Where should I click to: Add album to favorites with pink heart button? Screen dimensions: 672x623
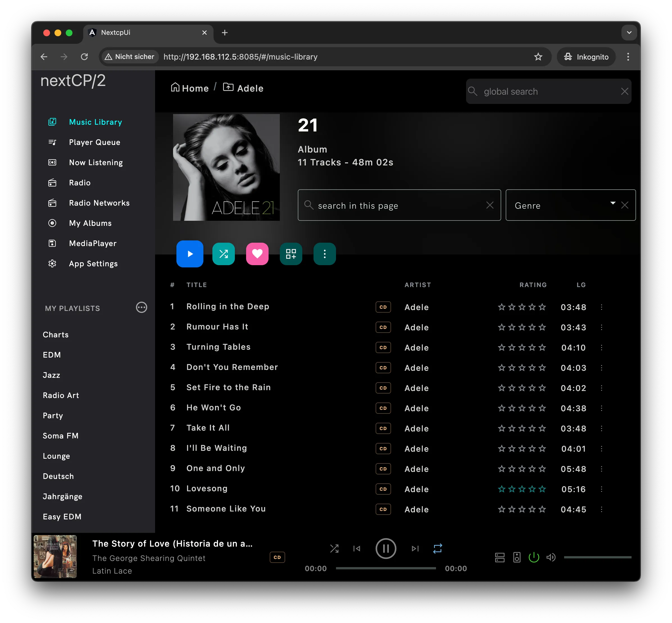(257, 254)
